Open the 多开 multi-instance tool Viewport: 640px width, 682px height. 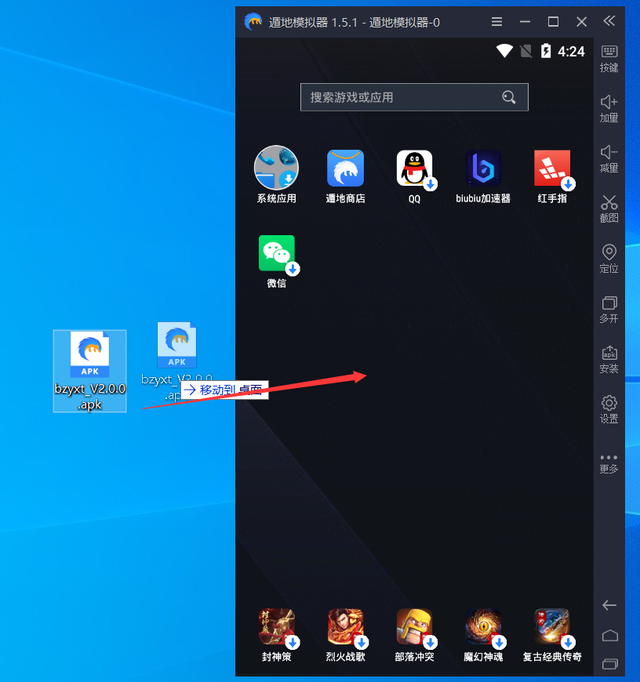(x=609, y=310)
